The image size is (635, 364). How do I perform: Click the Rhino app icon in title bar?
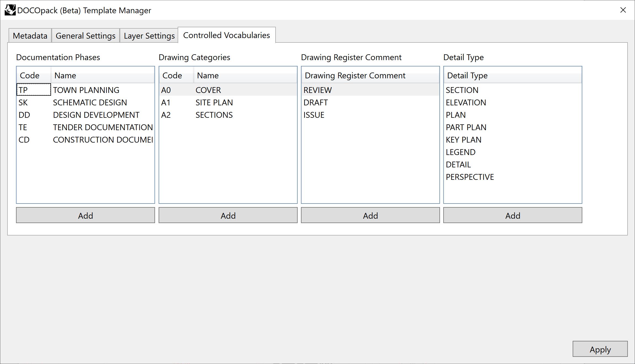pos(10,10)
